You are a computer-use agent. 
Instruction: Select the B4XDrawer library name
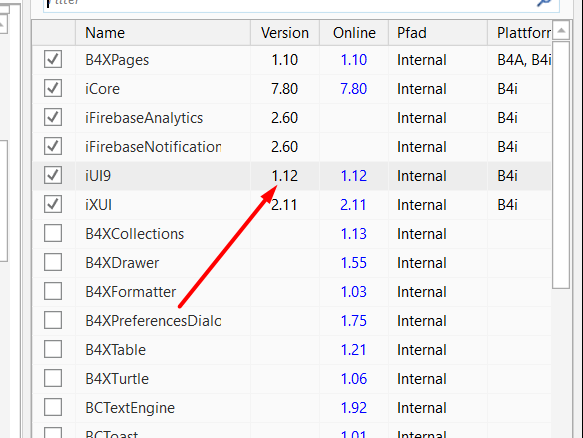pyautogui.click(x=122, y=263)
